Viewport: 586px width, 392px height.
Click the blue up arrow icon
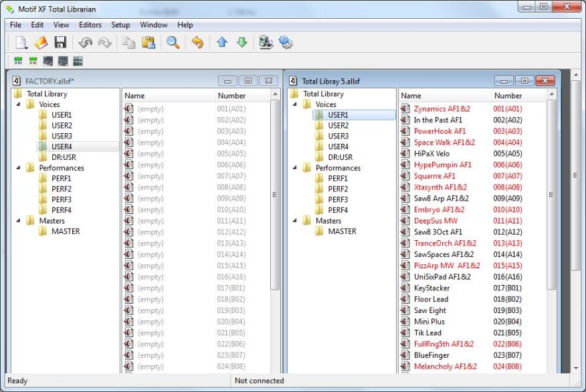(222, 42)
